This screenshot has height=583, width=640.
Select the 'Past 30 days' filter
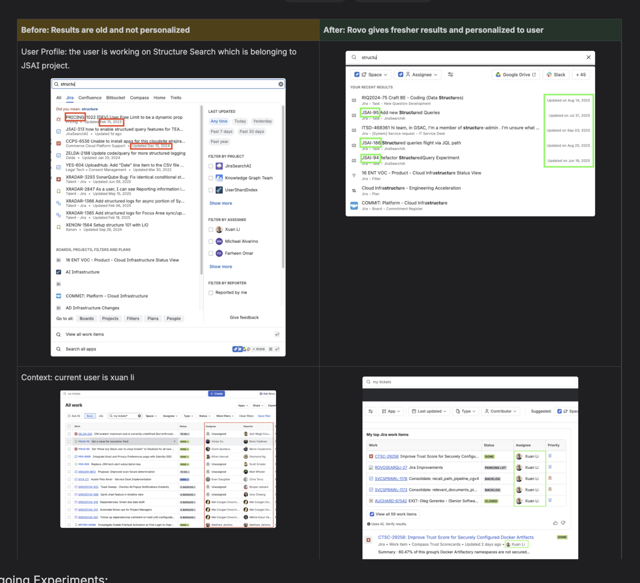click(251, 131)
